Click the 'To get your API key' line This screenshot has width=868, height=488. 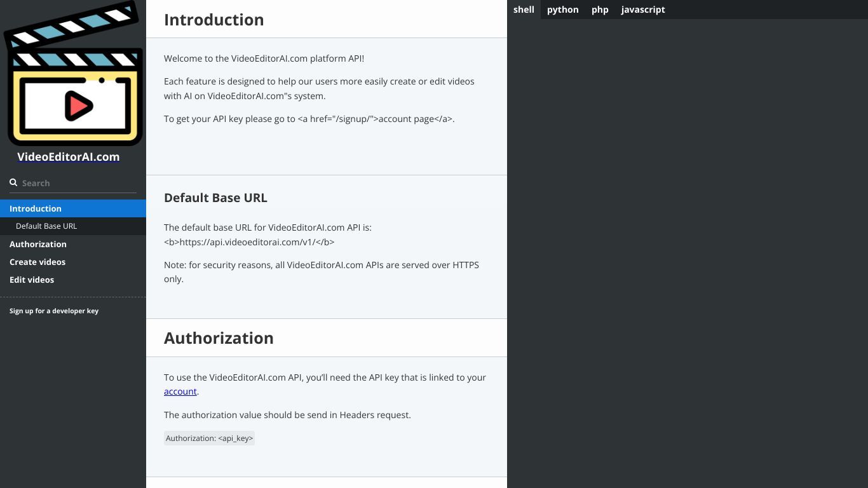tap(309, 119)
